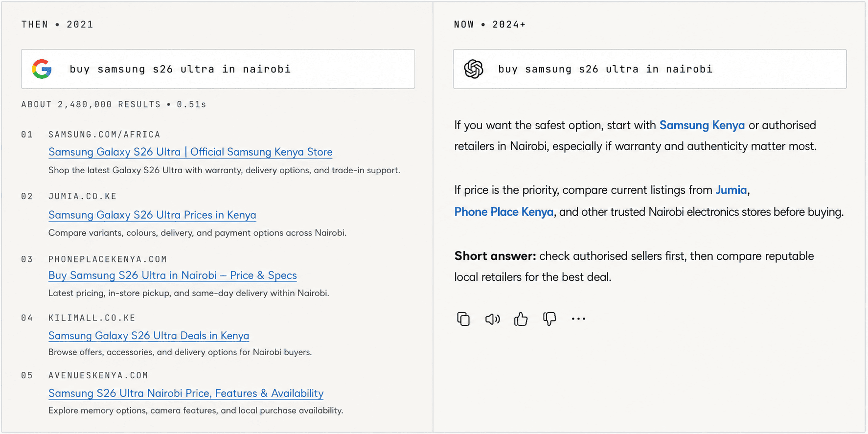Follow the Phone Place Kenya link in answer

coord(504,212)
